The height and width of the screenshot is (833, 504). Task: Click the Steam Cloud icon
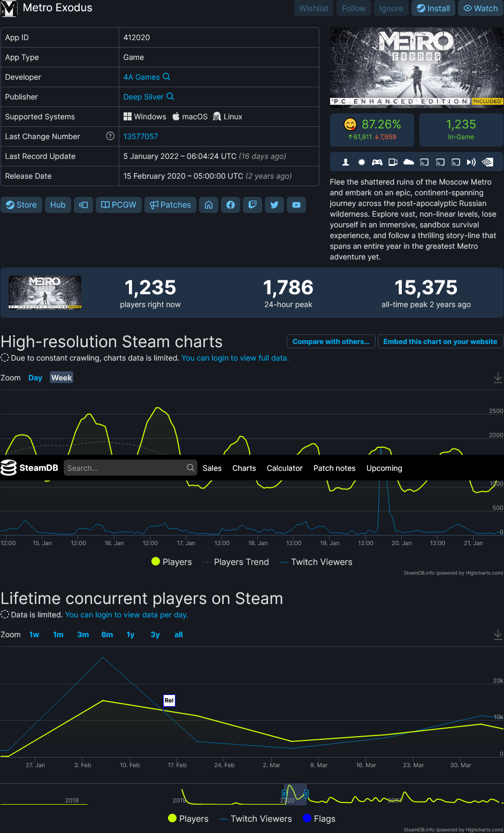(409, 162)
